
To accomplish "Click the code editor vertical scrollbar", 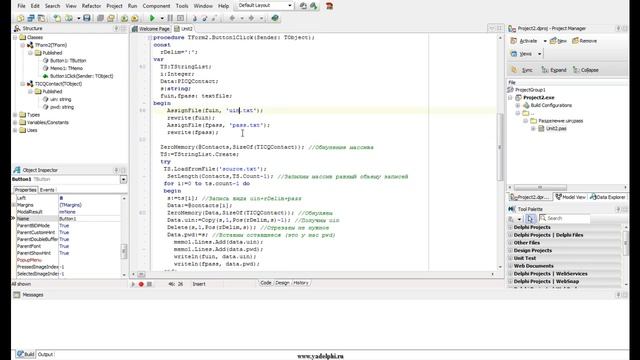I will click(x=500, y=153).
